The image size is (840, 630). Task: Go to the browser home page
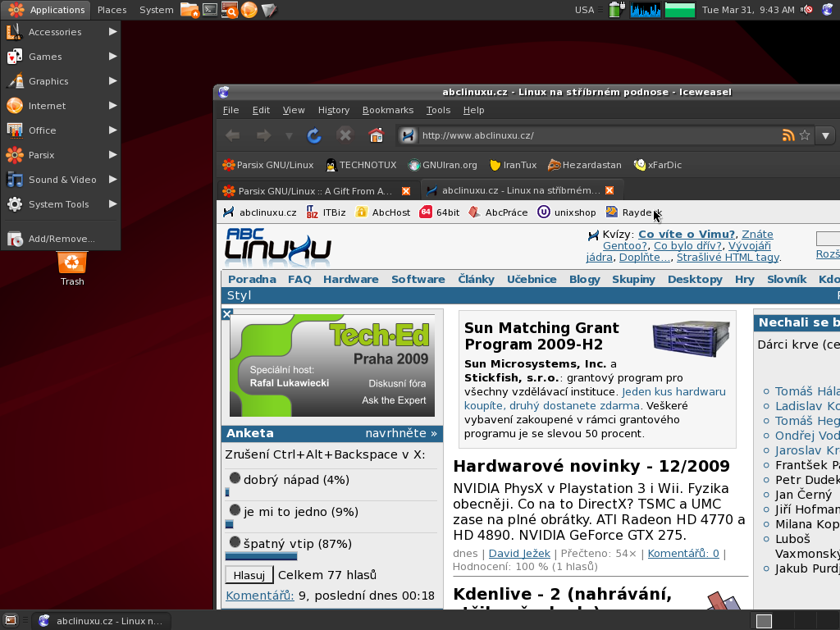376,135
